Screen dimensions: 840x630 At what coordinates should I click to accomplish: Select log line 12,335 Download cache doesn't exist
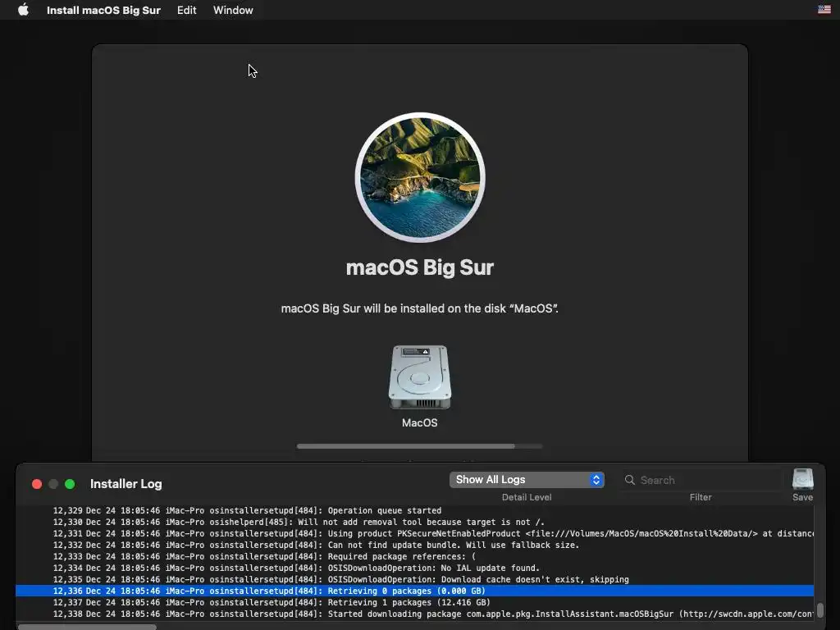tap(414, 580)
